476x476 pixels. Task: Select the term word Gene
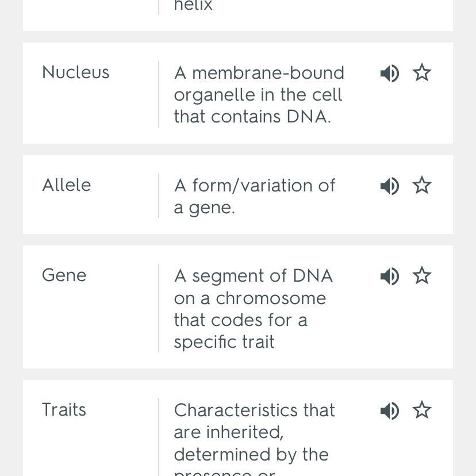[x=64, y=275]
